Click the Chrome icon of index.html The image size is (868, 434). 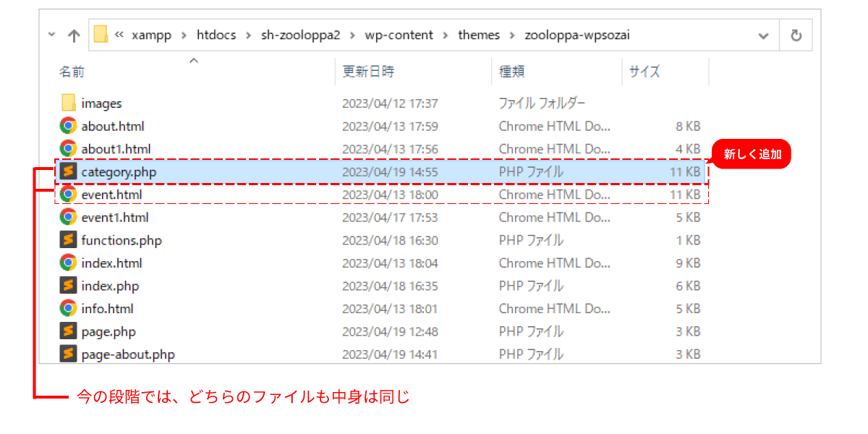[68, 263]
